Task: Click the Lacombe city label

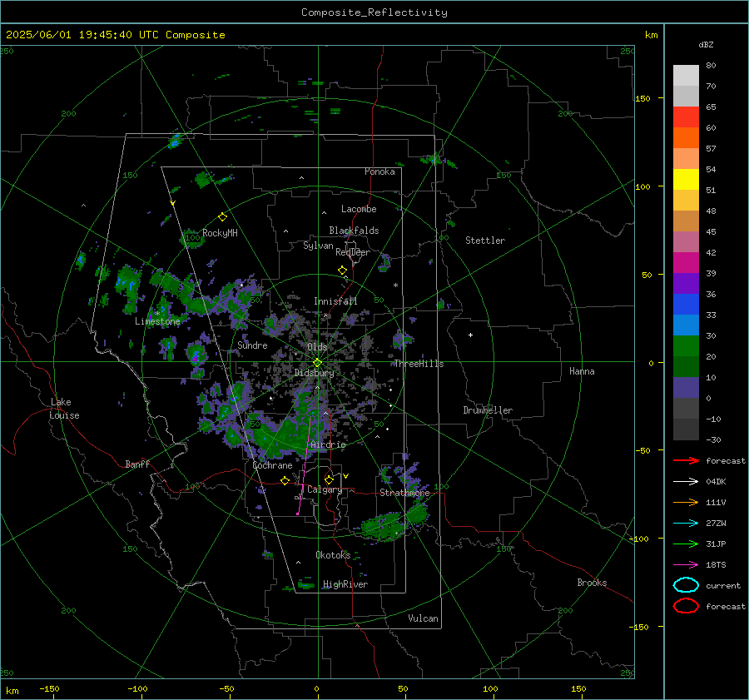Action: click(359, 209)
